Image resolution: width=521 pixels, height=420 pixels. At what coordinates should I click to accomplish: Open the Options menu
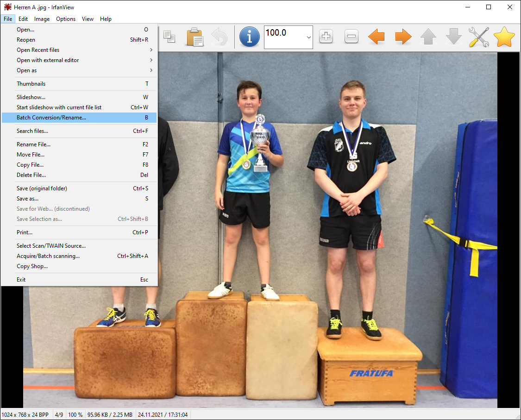point(66,19)
